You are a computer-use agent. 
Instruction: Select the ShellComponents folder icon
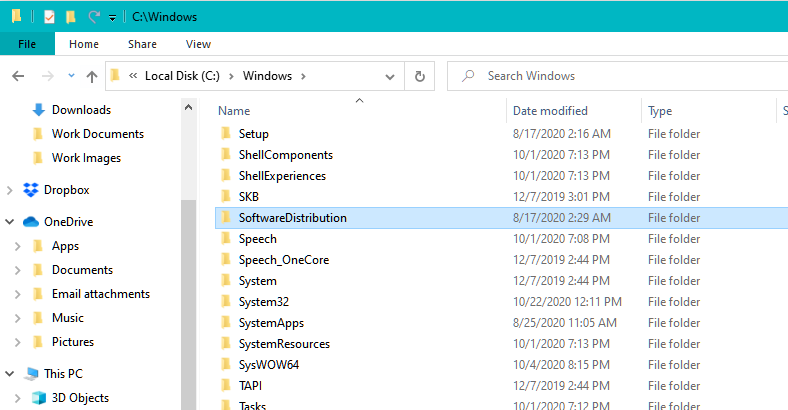click(x=226, y=155)
